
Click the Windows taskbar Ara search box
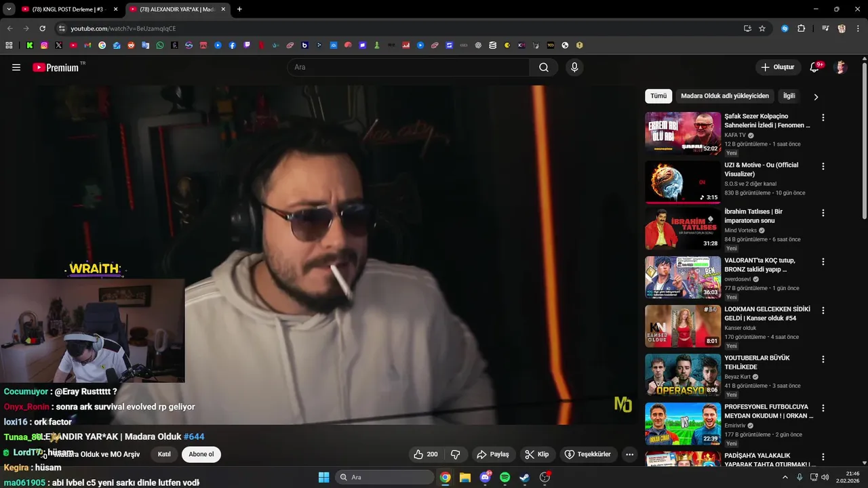[x=384, y=477]
